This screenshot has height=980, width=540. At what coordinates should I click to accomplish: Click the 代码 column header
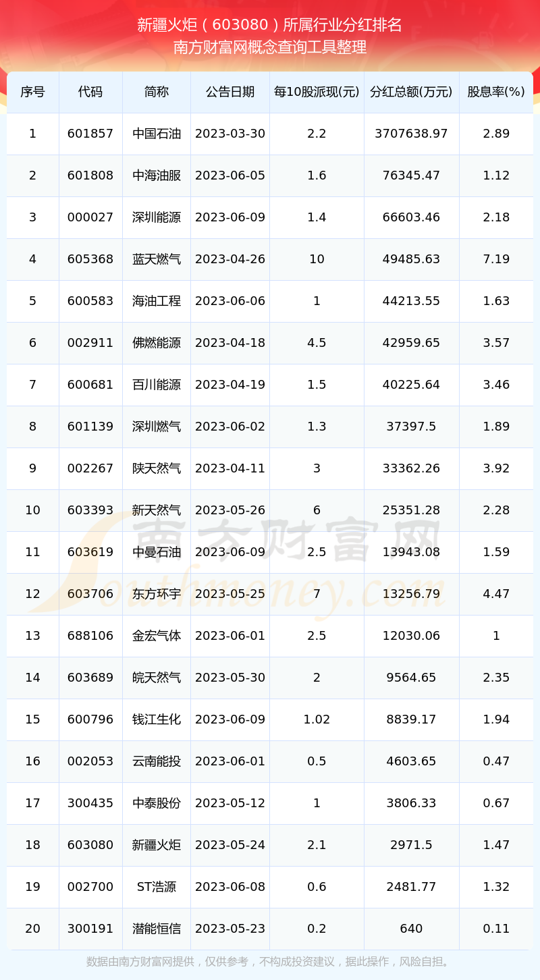[90, 92]
